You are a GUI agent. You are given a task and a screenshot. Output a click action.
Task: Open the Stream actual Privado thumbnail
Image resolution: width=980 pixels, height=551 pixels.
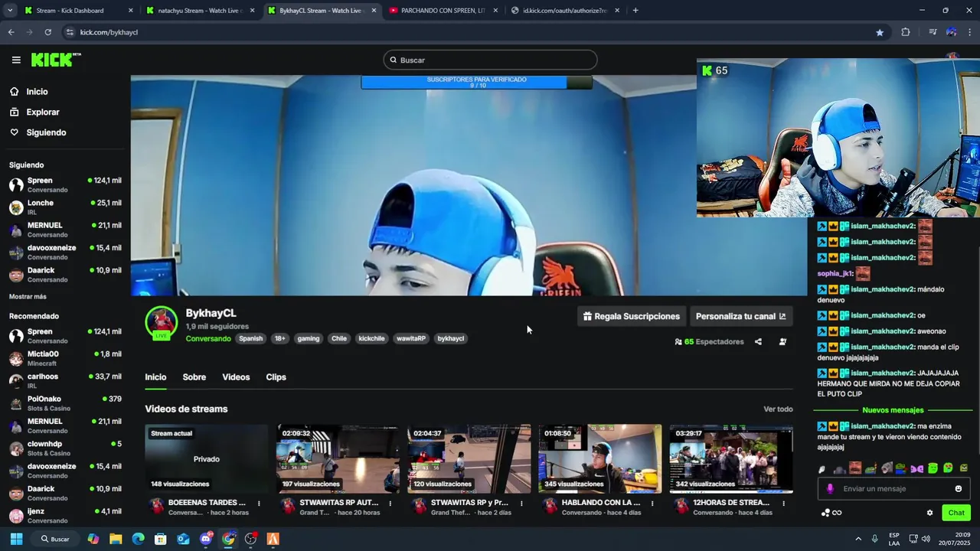click(207, 458)
